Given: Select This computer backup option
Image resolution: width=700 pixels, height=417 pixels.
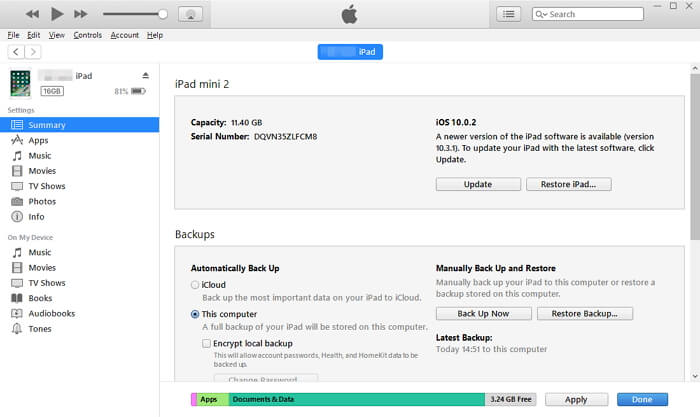Looking at the screenshot, I should click(x=195, y=313).
